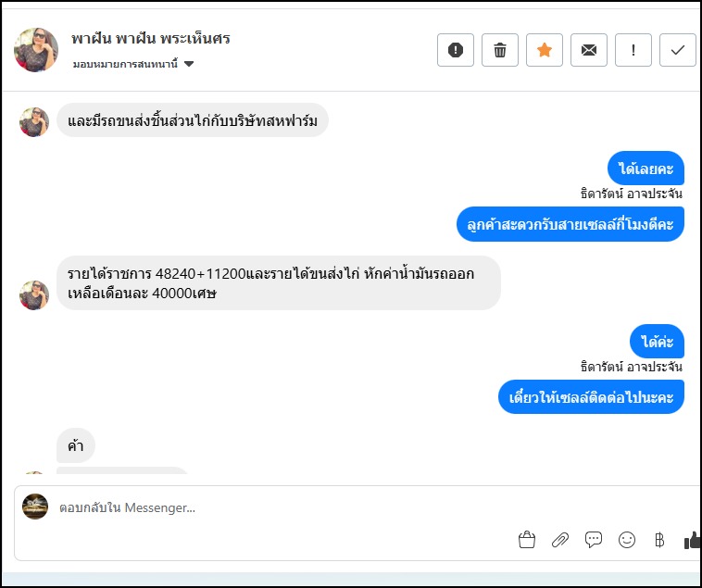
Task: Open saved replies speech bubble icon
Action: click(x=594, y=540)
